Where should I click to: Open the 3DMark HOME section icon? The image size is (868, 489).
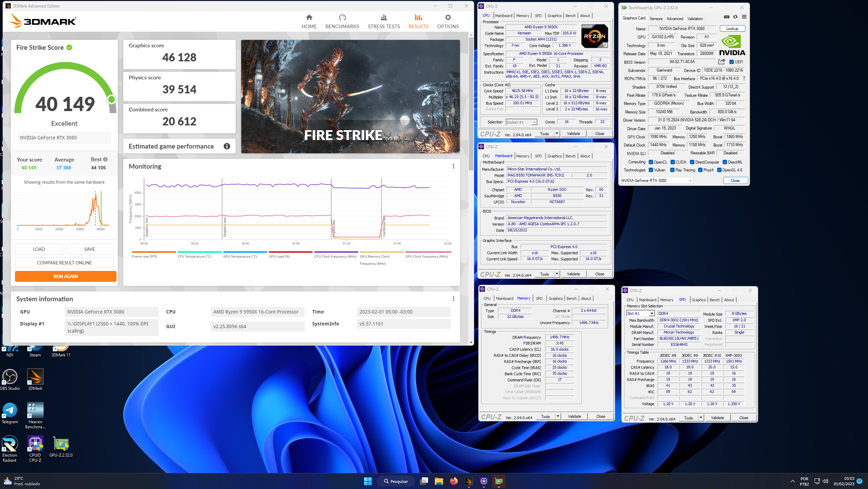pyautogui.click(x=309, y=17)
